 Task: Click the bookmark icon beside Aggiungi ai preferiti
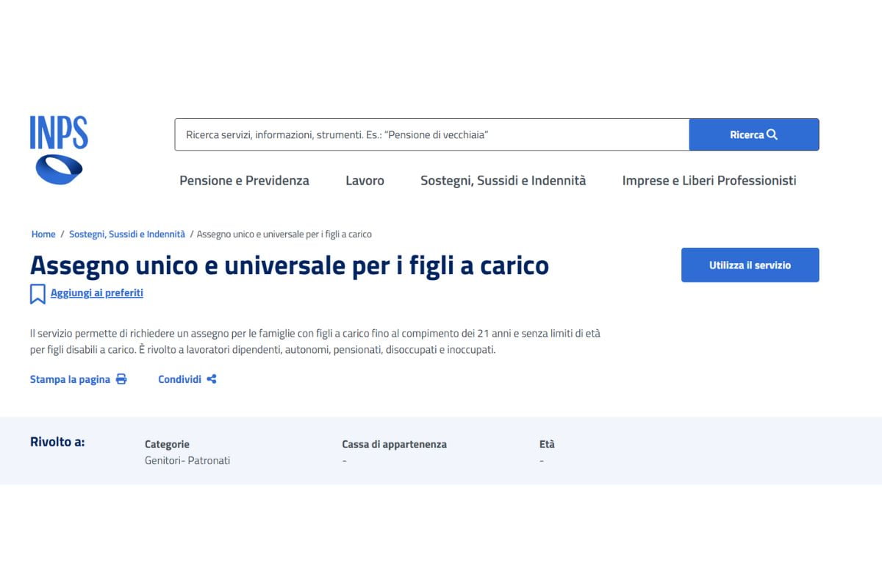[x=37, y=293]
